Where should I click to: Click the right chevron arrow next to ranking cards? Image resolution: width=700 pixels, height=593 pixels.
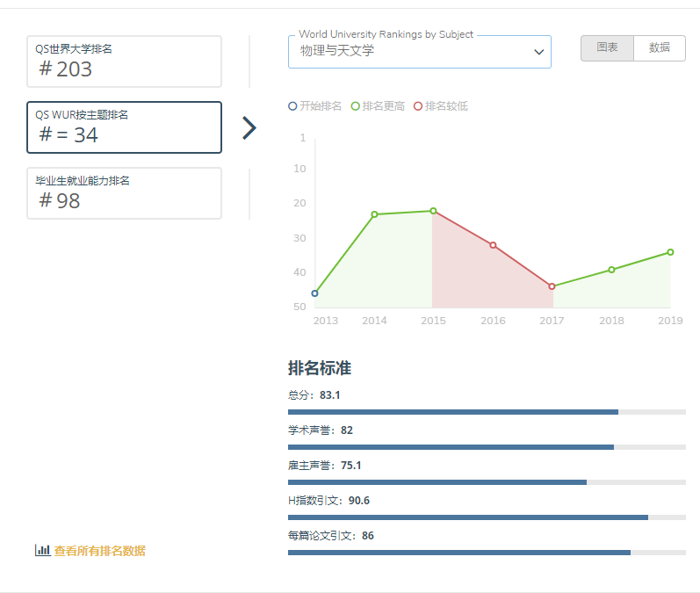pyautogui.click(x=249, y=128)
